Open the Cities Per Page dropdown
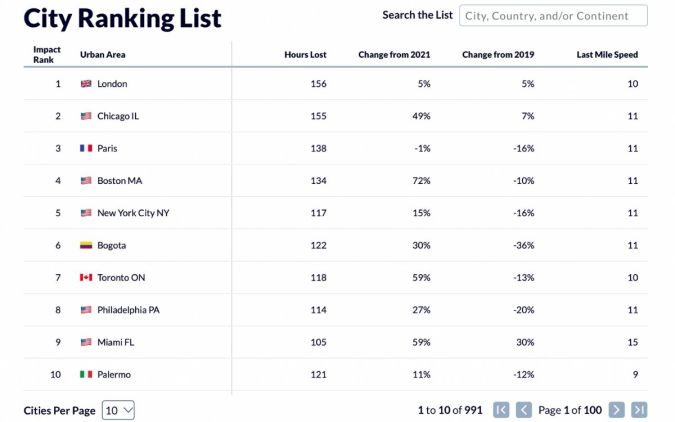This screenshot has height=422, width=675. [118, 410]
